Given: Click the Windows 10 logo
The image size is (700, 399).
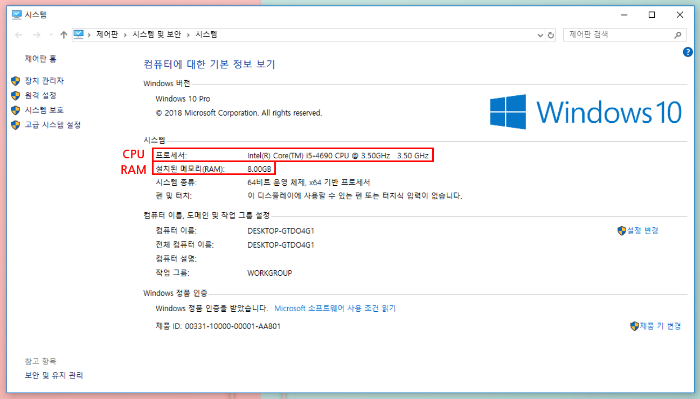Looking at the screenshot, I should click(585, 112).
